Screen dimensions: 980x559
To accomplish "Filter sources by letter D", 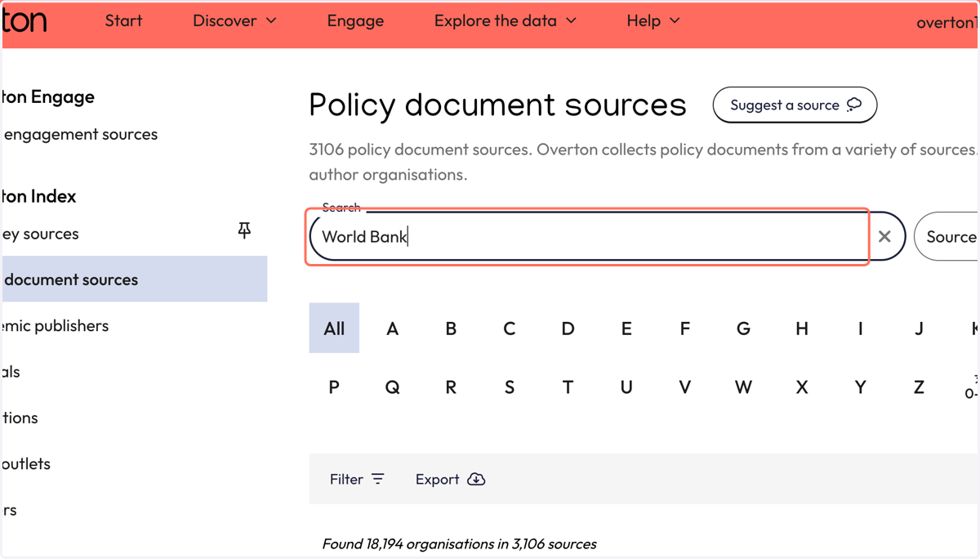I will pyautogui.click(x=568, y=329).
